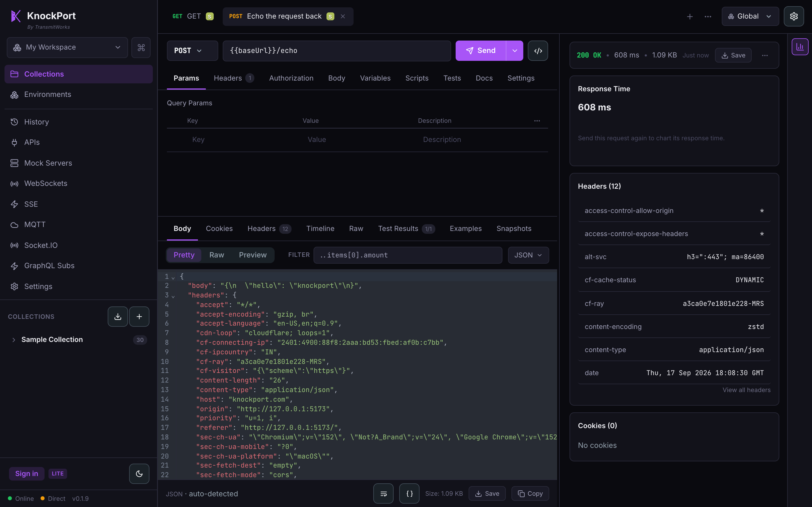The image size is (812, 507).
Task: Expand the Send options dropdown arrow
Action: tap(514, 51)
